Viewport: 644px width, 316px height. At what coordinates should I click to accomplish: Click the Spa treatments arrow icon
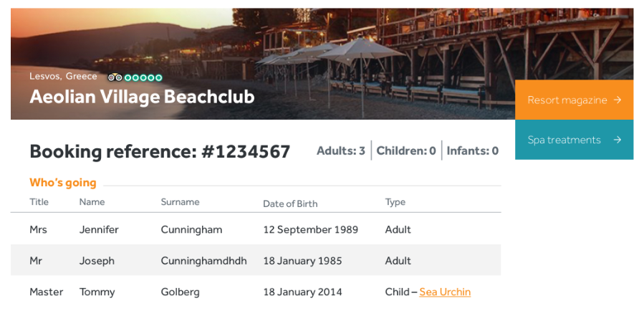(617, 140)
